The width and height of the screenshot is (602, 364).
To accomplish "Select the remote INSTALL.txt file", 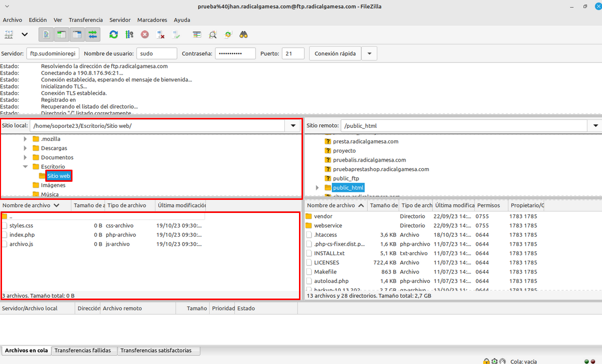I will click(x=329, y=253).
